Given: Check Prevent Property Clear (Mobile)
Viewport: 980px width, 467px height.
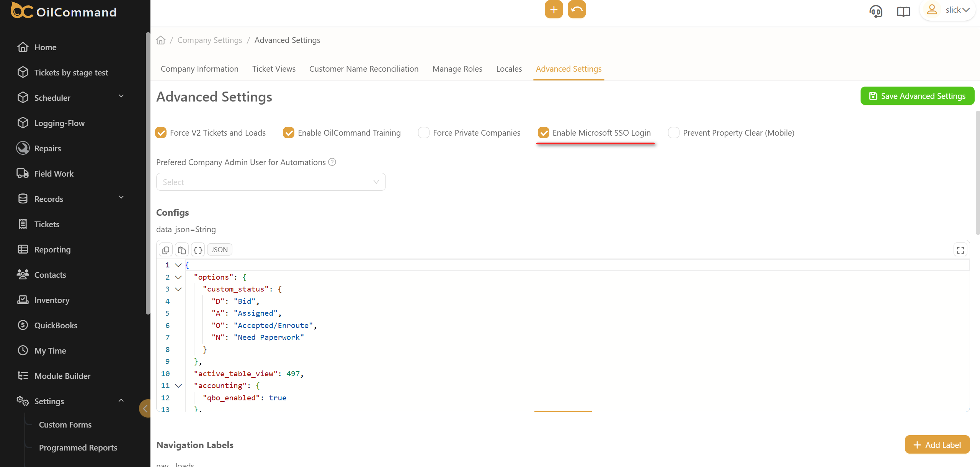Looking at the screenshot, I should (673, 133).
